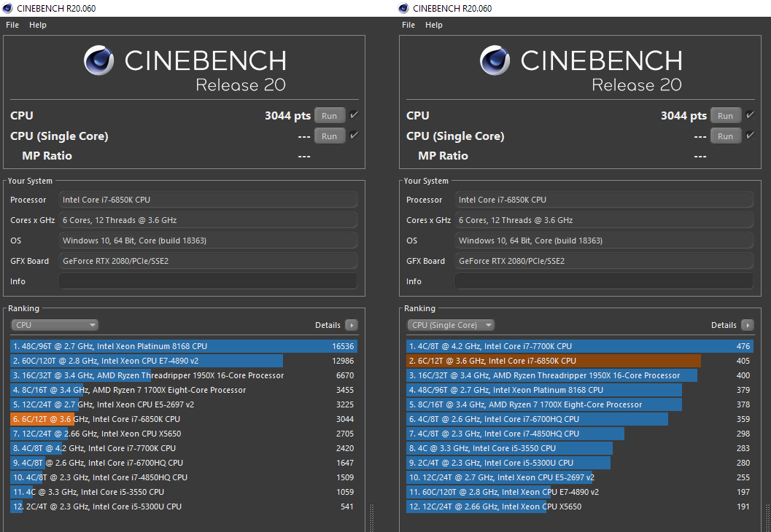Select Xeon E5-2697 v2 row scoring 3225
The image size is (771, 532).
click(x=183, y=404)
